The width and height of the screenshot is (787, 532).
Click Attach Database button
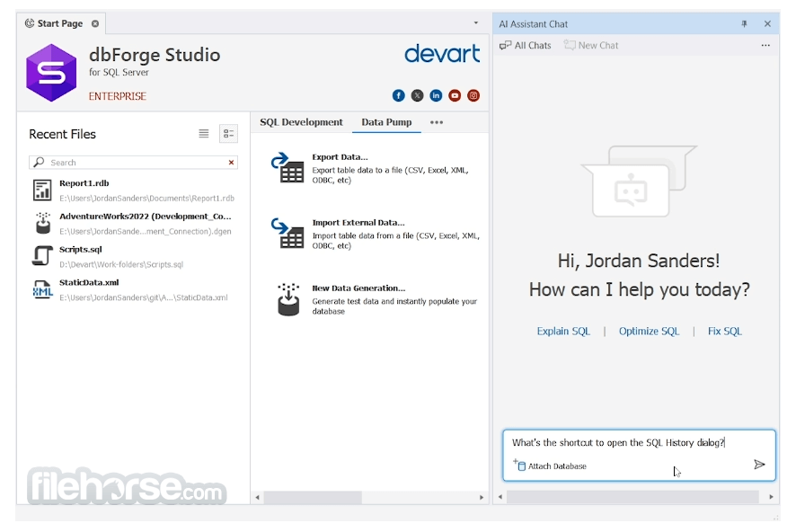pyautogui.click(x=550, y=465)
